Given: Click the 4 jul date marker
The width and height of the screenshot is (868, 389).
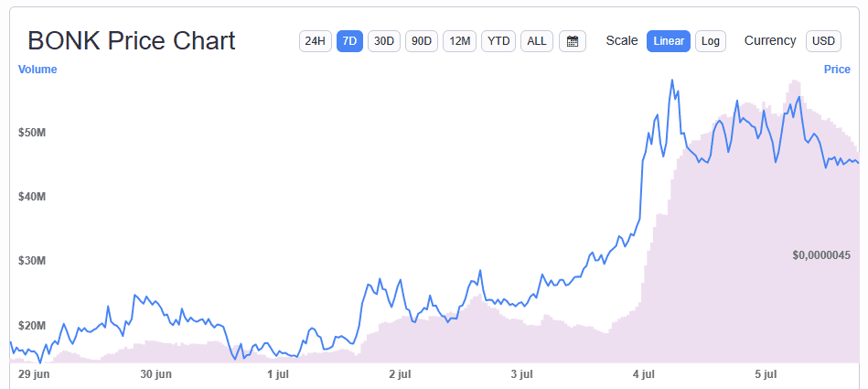Looking at the screenshot, I should pos(643,374).
